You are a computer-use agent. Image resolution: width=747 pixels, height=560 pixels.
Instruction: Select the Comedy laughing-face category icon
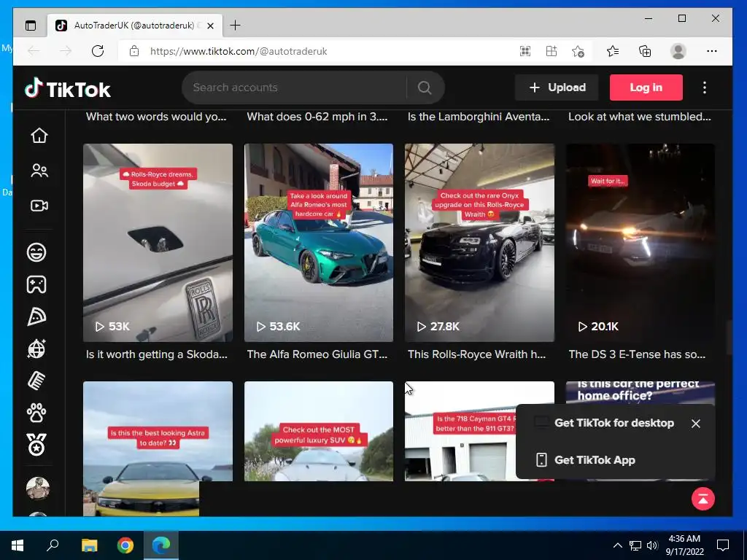(36, 252)
